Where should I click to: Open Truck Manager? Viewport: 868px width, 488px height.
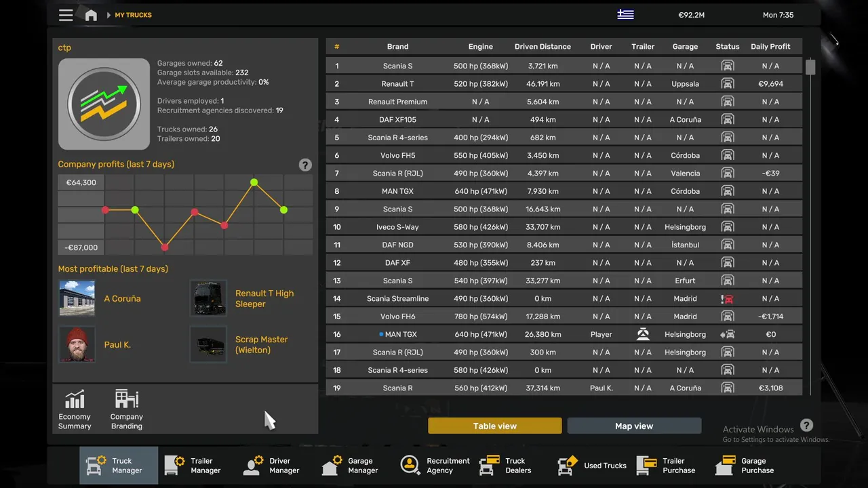(x=119, y=466)
